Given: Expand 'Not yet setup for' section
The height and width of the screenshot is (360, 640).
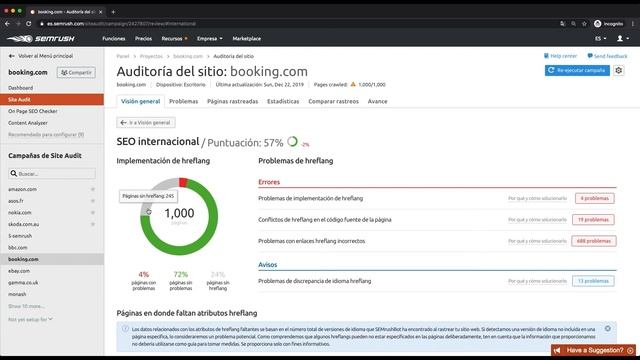Looking at the screenshot, I should [x=30, y=320].
